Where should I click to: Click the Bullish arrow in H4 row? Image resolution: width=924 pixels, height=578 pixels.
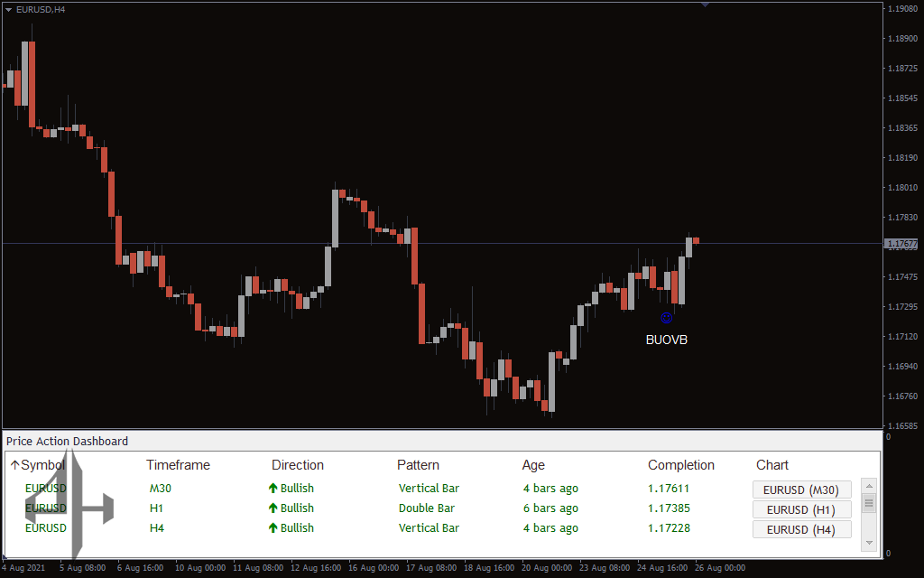coord(273,527)
